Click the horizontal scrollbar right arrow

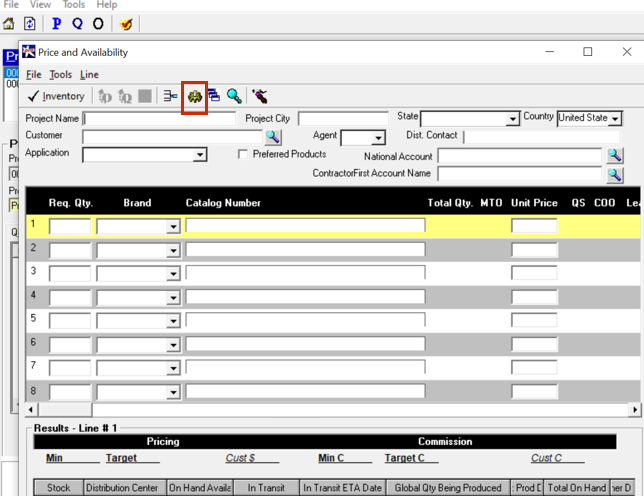click(x=635, y=409)
